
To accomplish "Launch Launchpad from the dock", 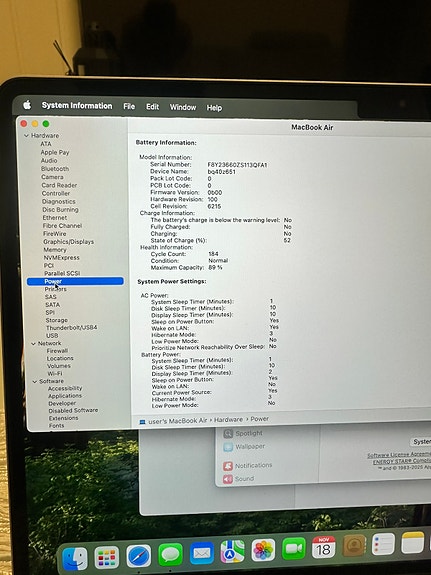I will [106, 558].
